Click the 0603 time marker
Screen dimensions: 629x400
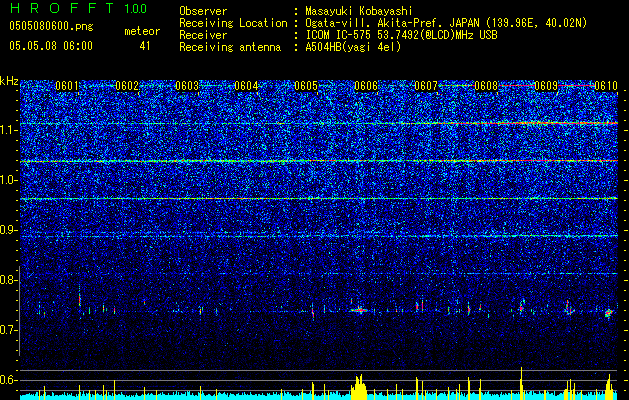tap(187, 86)
